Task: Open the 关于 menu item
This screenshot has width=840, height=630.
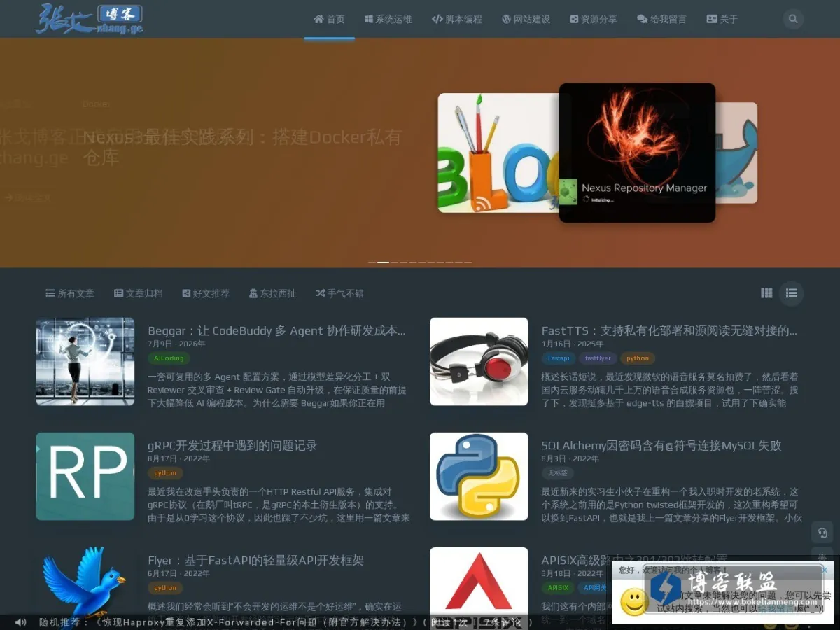Action: 722,20
